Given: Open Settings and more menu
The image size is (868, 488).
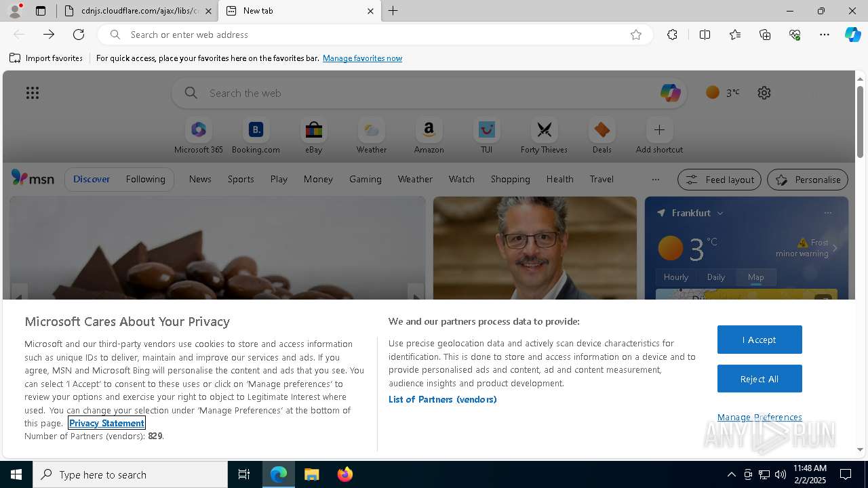Looking at the screenshot, I should (x=825, y=35).
